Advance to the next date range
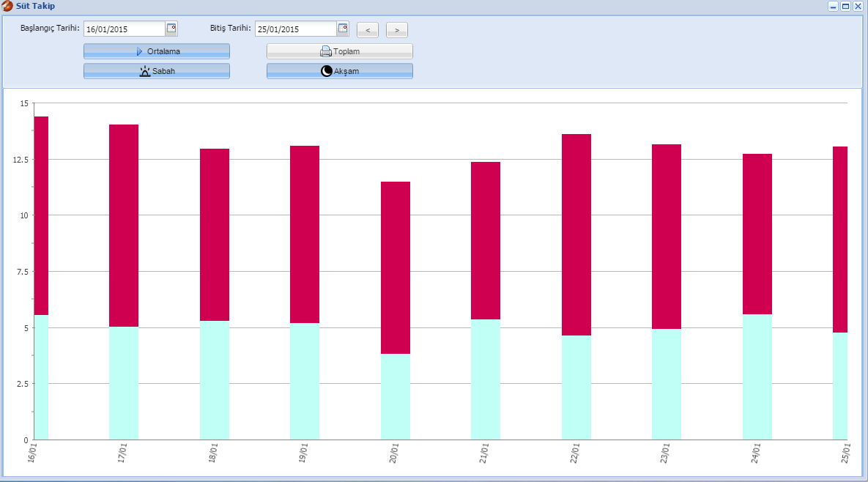This screenshot has height=482, width=868. coord(396,30)
